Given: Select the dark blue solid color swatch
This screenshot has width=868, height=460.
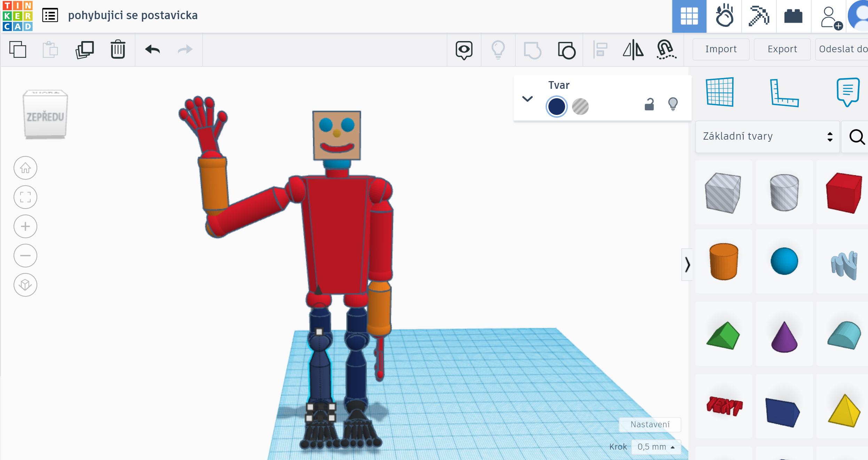Looking at the screenshot, I should [556, 107].
